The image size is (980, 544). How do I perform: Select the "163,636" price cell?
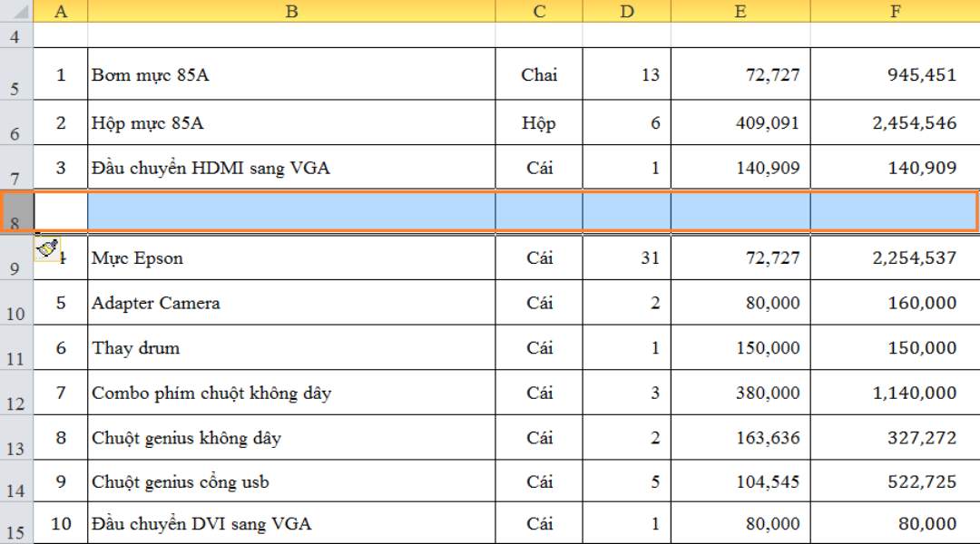740,437
